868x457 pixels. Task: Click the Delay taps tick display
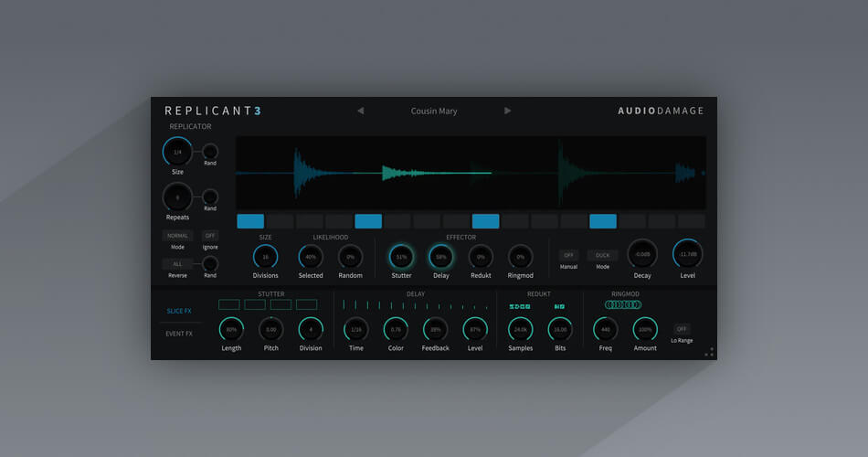point(415,305)
